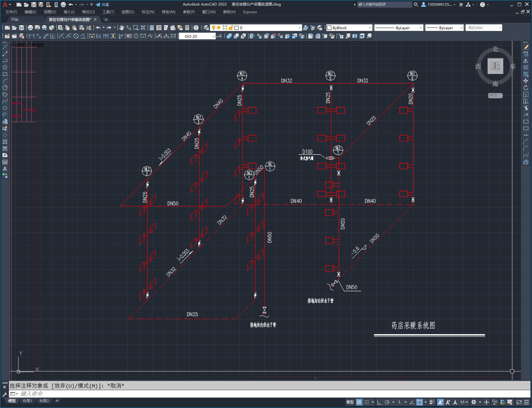Screen dimensions: 532x408
Task: Select the Diameter dimension tool
Action: 76,36
